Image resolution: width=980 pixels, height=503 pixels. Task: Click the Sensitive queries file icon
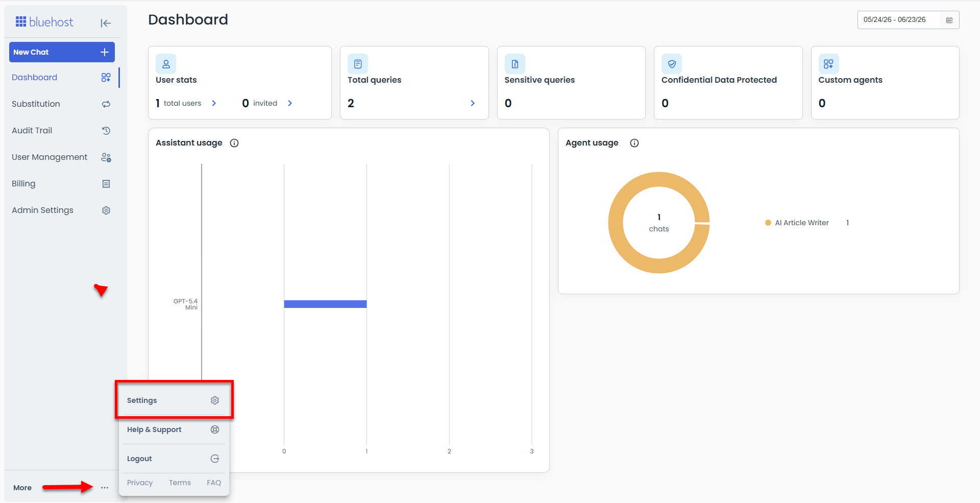515,64
